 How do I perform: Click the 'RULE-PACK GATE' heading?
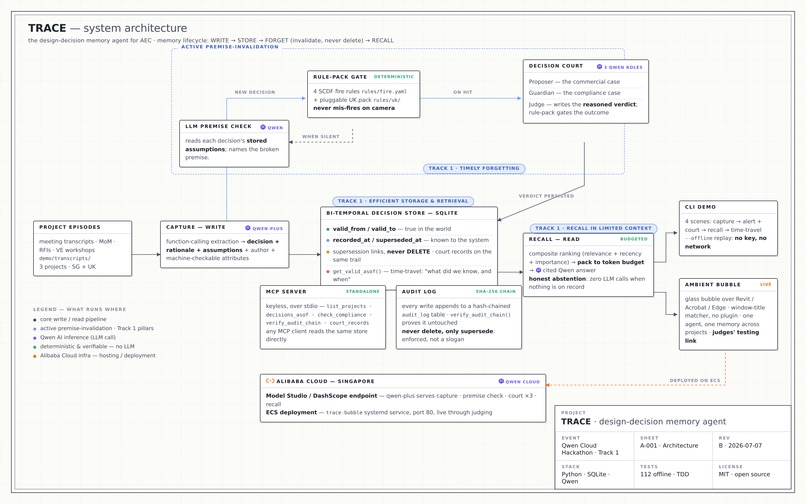click(340, 77)
